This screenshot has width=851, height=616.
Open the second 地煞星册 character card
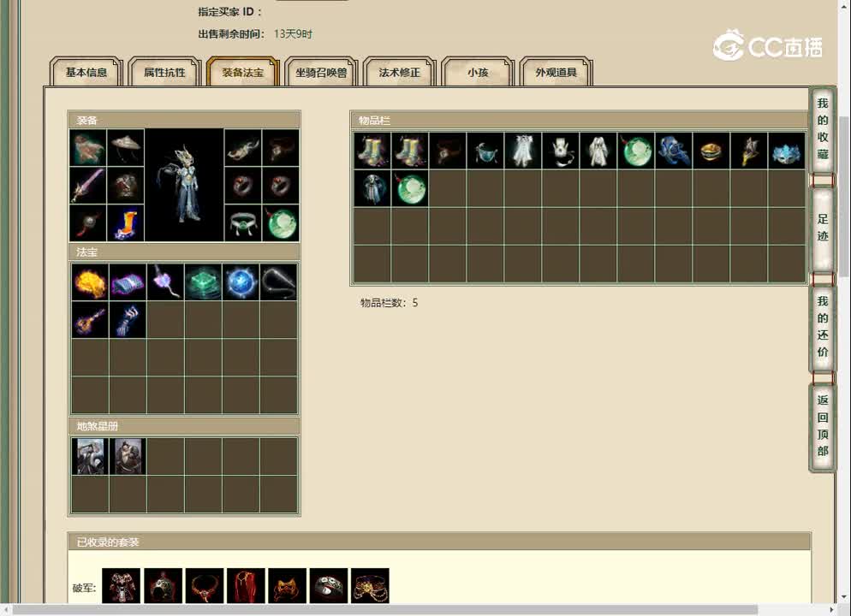pos(128,456)
